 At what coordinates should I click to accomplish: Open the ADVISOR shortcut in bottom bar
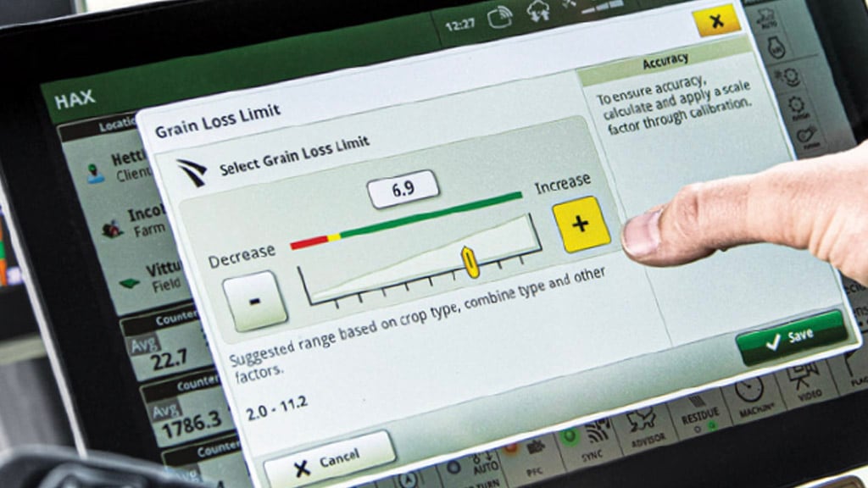tap(645, 428)
